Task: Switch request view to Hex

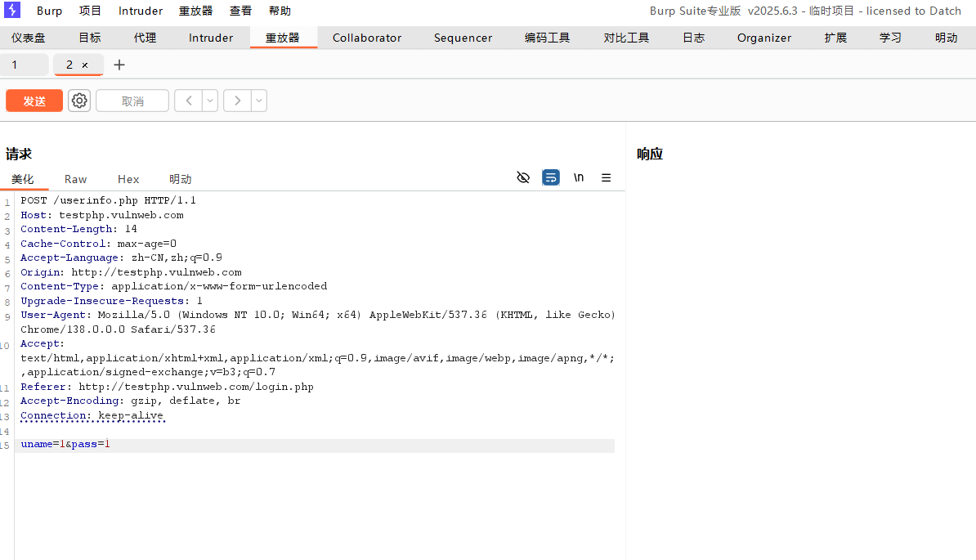Action: (128, 179)
